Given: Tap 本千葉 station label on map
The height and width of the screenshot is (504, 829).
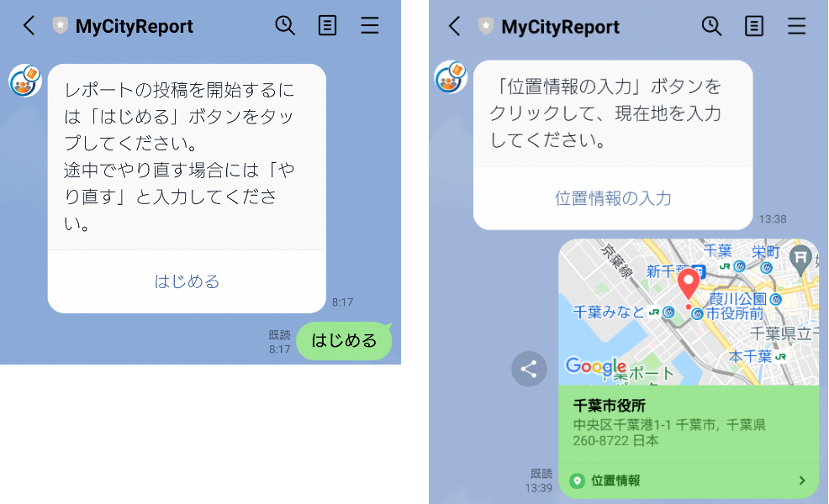Looking at the screenshot, I should click(x=750, y=356).
